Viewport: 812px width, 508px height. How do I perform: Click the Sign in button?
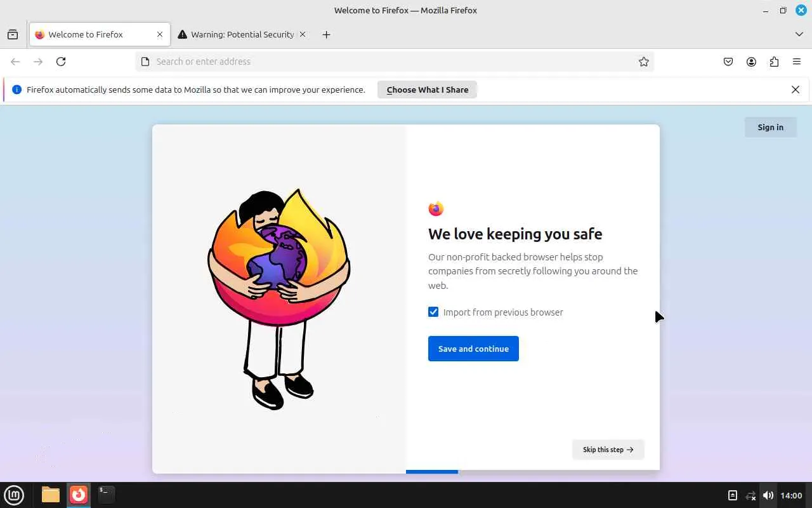(x=770, y=127)
